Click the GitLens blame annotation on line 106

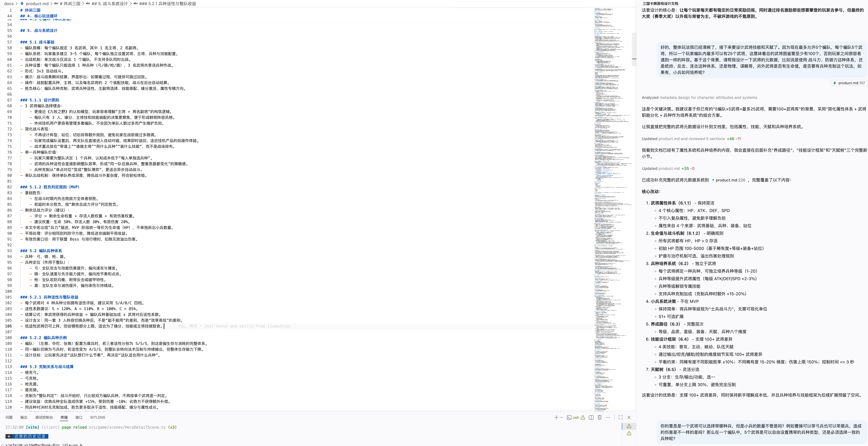[234, 326]
